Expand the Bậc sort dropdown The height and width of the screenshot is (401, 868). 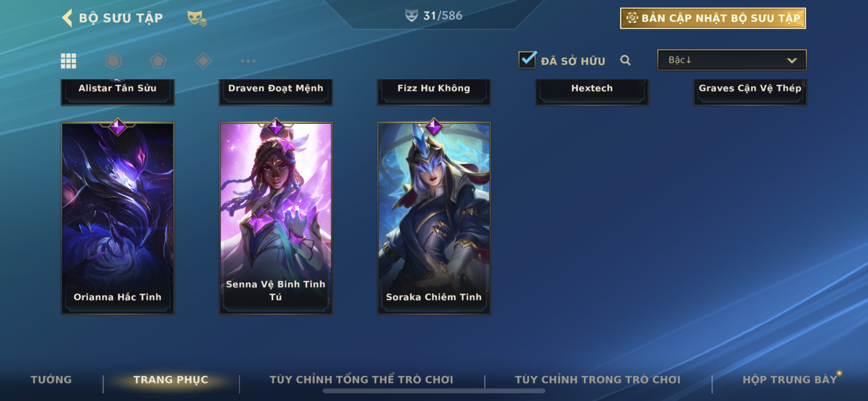coord(732,60)
